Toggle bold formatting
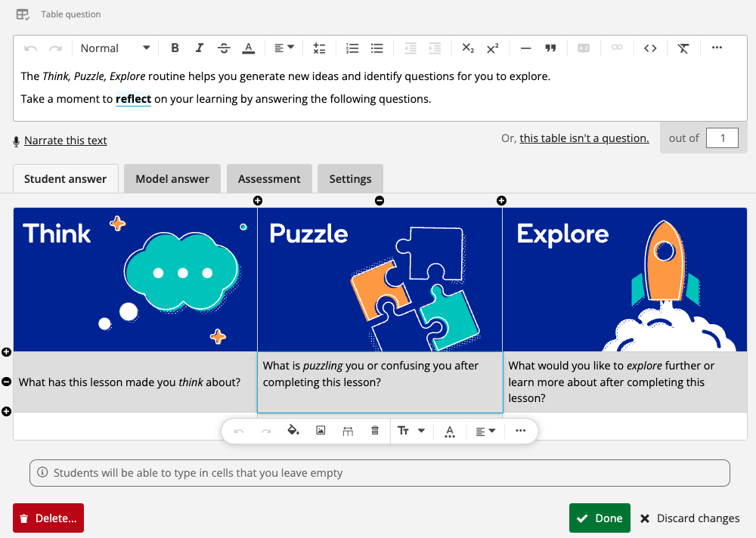 [x=175, y=48]
